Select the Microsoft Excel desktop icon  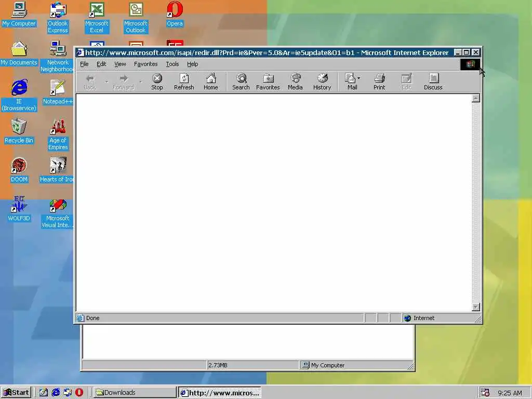click(97, 18)
